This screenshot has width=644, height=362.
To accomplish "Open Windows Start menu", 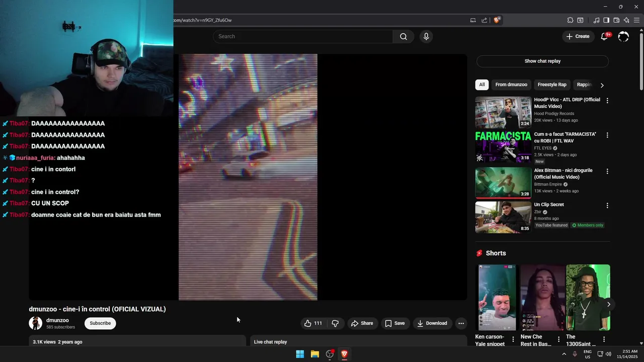I will click(x=300, y=354).
